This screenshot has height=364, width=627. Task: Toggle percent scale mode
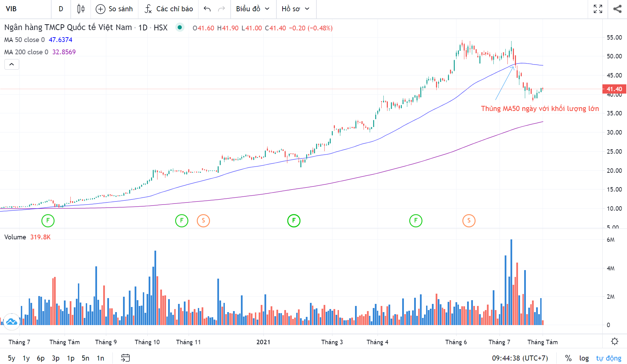[x=568, y=358]
